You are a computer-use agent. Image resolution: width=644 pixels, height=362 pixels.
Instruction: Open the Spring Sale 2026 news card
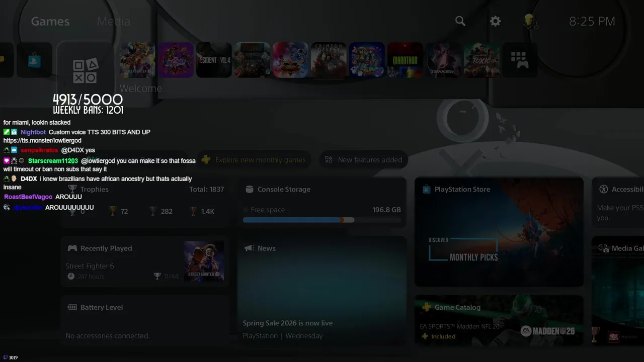pyautogui.click(x=322, y=291)
